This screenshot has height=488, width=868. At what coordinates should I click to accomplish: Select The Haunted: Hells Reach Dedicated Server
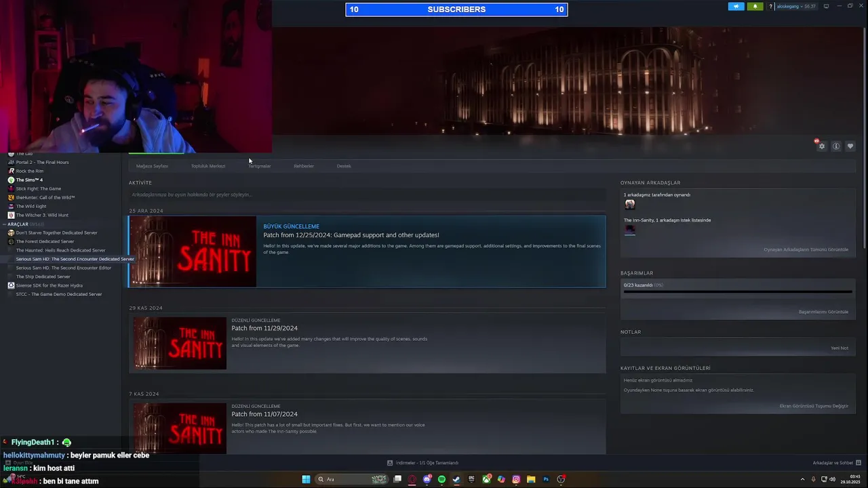pos(61,251)
